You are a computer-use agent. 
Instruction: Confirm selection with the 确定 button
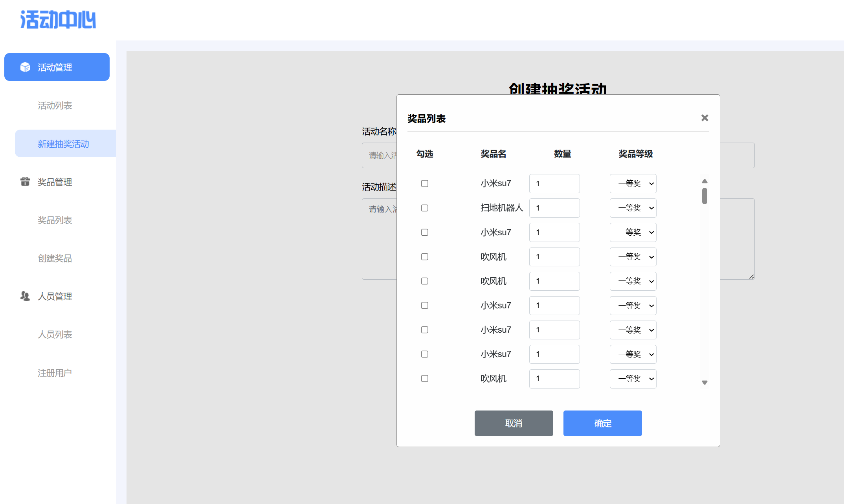[602, 423]
